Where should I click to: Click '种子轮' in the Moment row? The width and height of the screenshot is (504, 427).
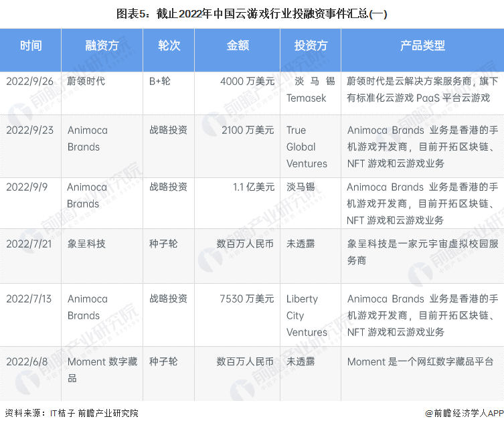(x=163, y=362)
